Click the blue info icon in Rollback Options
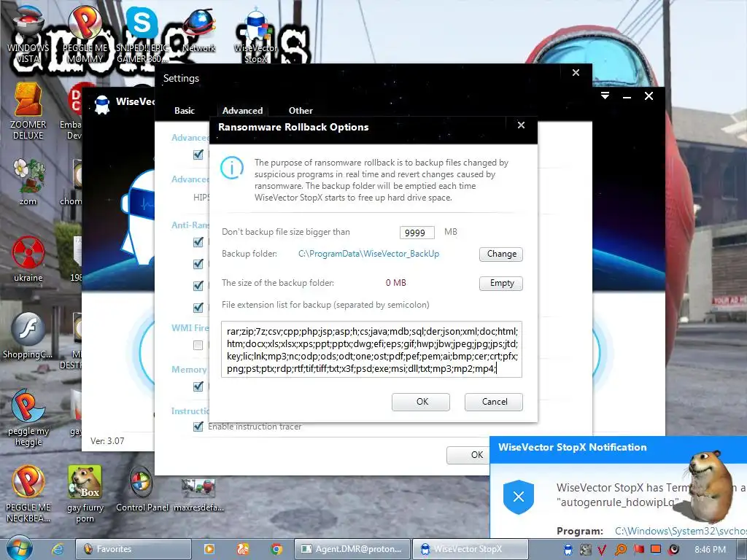747x560 pixels. [x=232, y=168]
